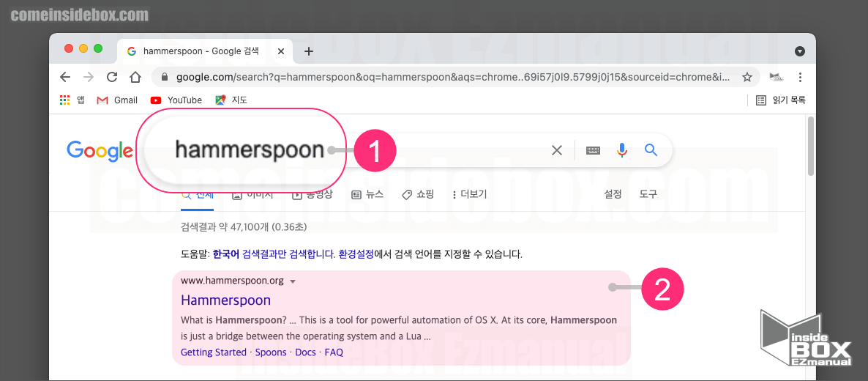868x381 pixels.
Task: Click the page vertical scrollbar
Action: (x=810, y=145)
